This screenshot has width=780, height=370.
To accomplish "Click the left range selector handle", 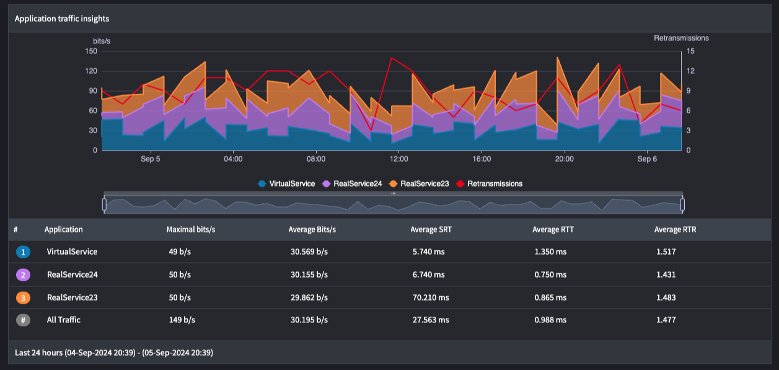I will [x=104, y=204].
